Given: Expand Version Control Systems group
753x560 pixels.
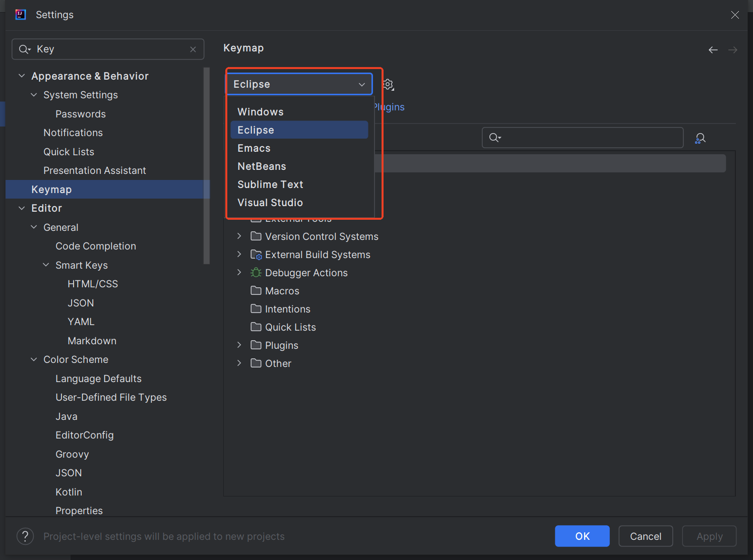Looking at the screenshot, I should (x=239, y=236).
